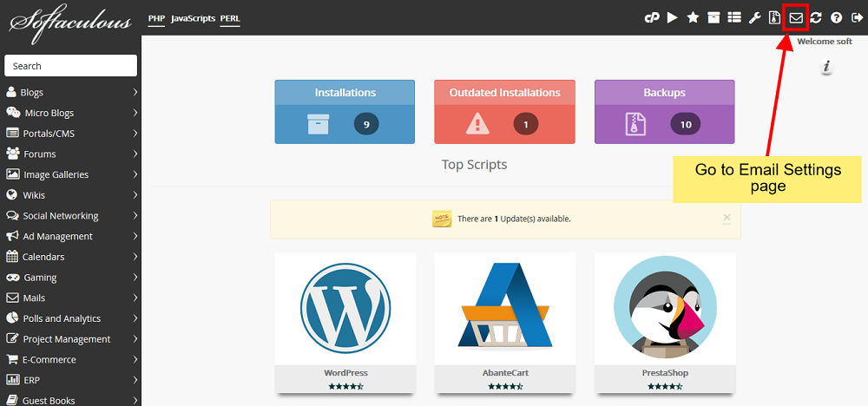Image resolution: width=868 pixels, height=406 pixels.
Task: Open backups zip file icon in toolbar
Action: (x=774, y=17)
